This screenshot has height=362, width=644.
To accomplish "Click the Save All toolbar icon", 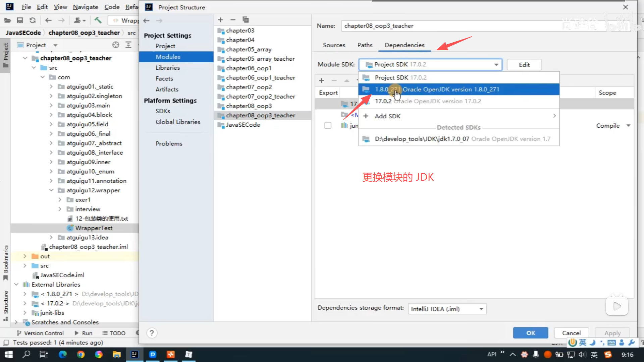I will click(x=20, y=20).
